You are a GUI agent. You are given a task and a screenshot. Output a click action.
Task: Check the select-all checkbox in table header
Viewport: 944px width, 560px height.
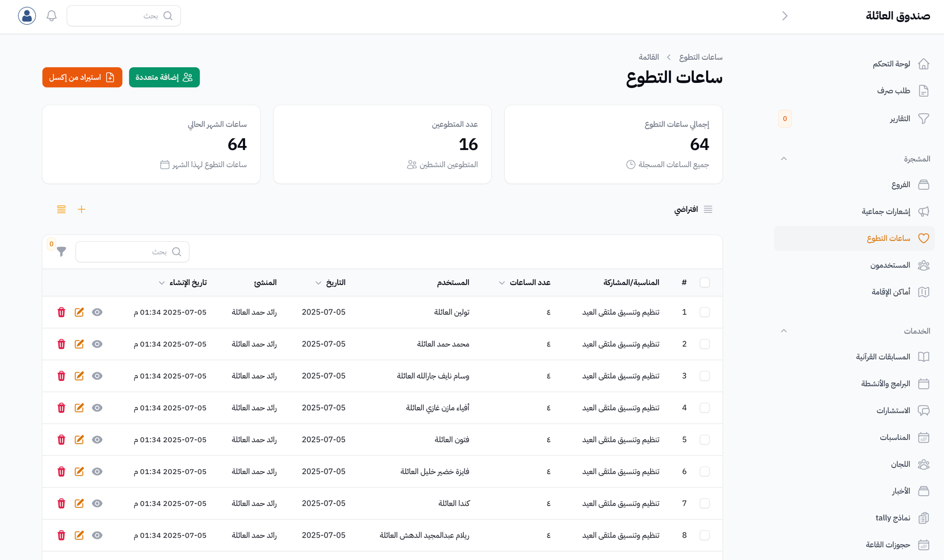pyautogui.click(x=705, y=283)
